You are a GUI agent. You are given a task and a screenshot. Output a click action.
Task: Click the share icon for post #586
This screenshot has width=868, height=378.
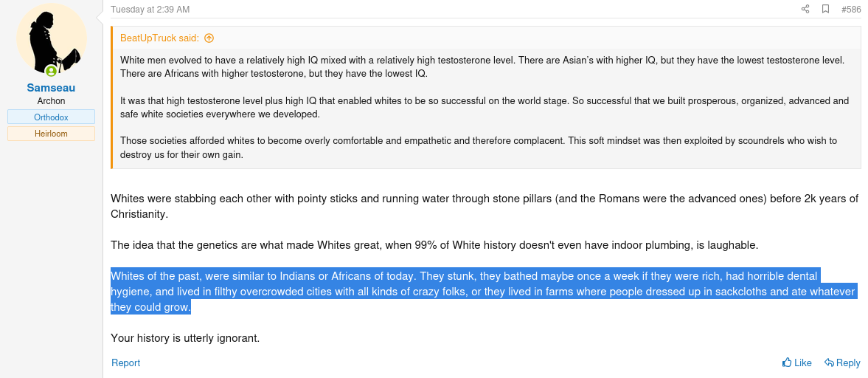coord(805,9)
